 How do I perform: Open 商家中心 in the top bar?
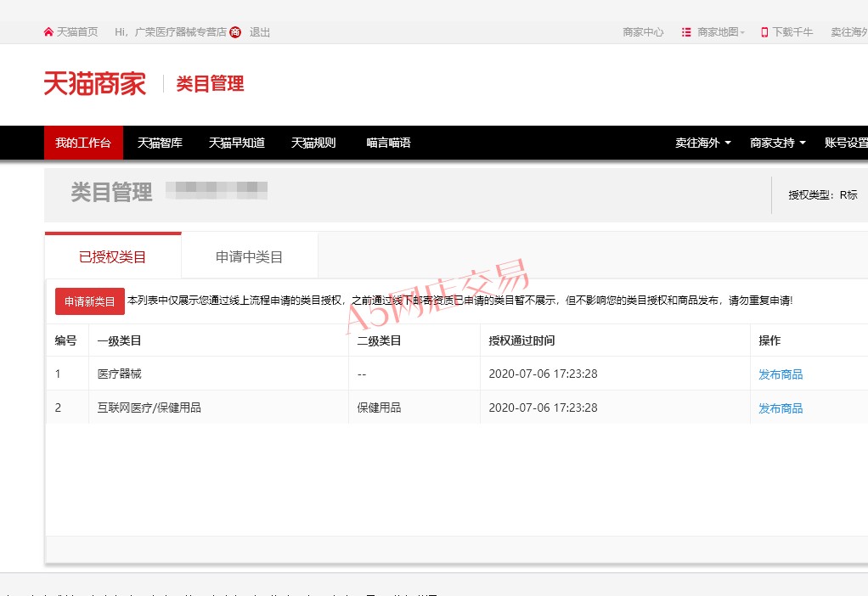tap(643, 32)
